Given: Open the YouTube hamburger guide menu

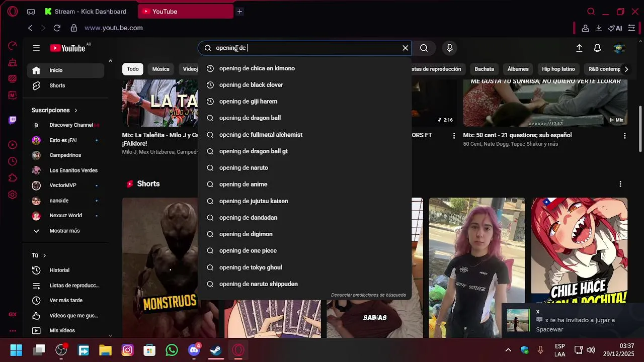Looking at the screenshot, I should (36, 48).
